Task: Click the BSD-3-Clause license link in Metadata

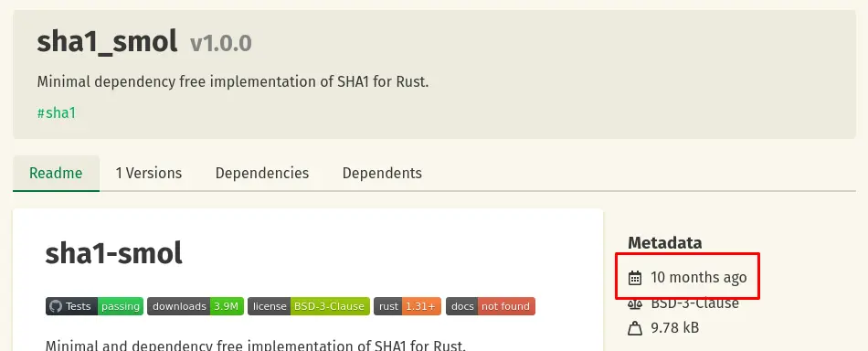Action: click(x=694, y=303)
